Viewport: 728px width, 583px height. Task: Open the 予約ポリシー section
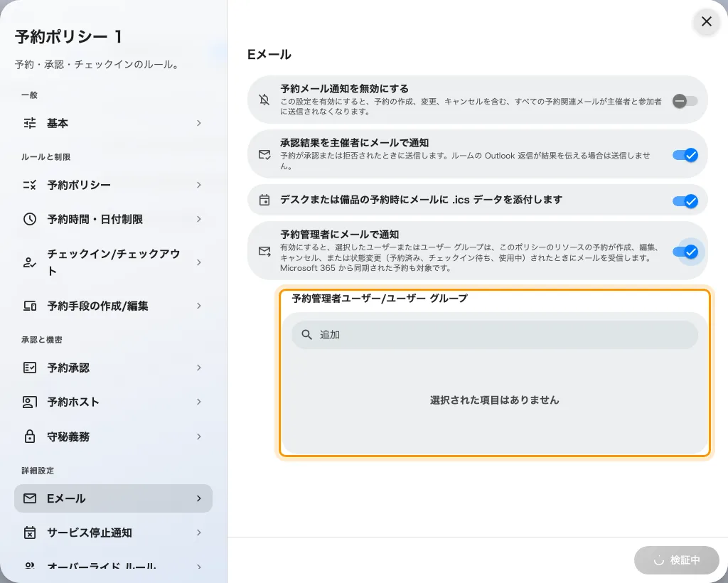pos(113,185)
